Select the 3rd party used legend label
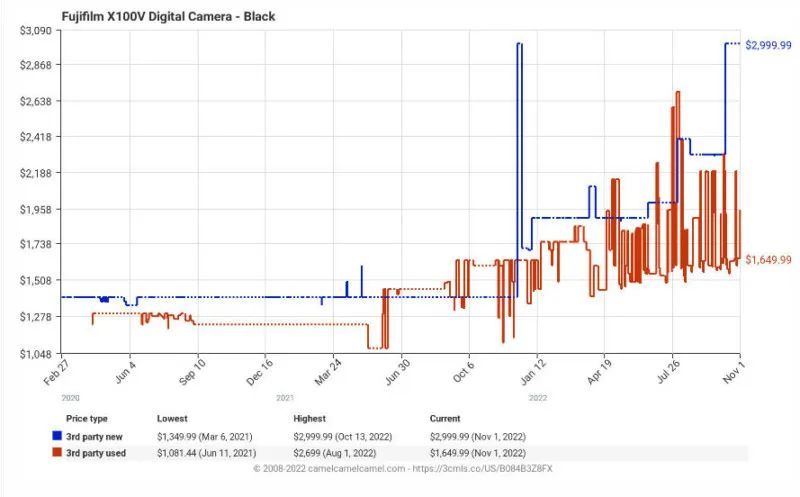Image resolution: width=800 pixels, height=497 pixels. (x=96, y=453)
